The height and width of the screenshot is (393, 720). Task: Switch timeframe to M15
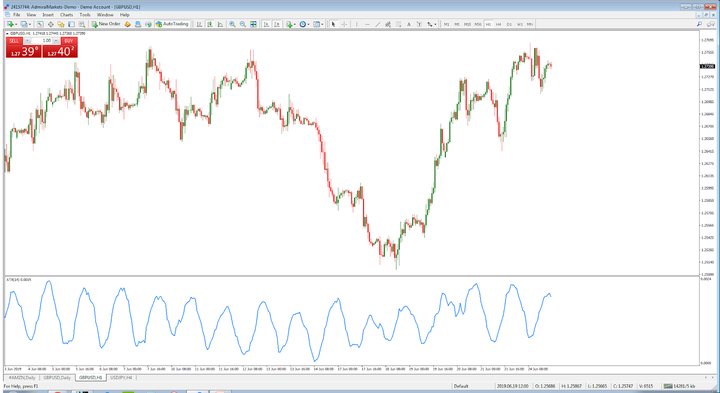467,24
